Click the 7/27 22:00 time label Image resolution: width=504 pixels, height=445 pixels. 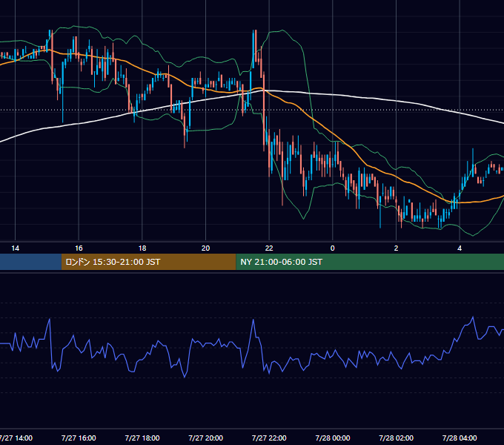click(269, 438)
